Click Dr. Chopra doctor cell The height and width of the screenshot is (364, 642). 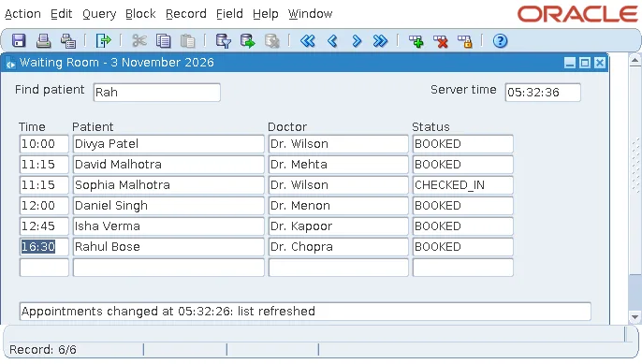[338, 247]
